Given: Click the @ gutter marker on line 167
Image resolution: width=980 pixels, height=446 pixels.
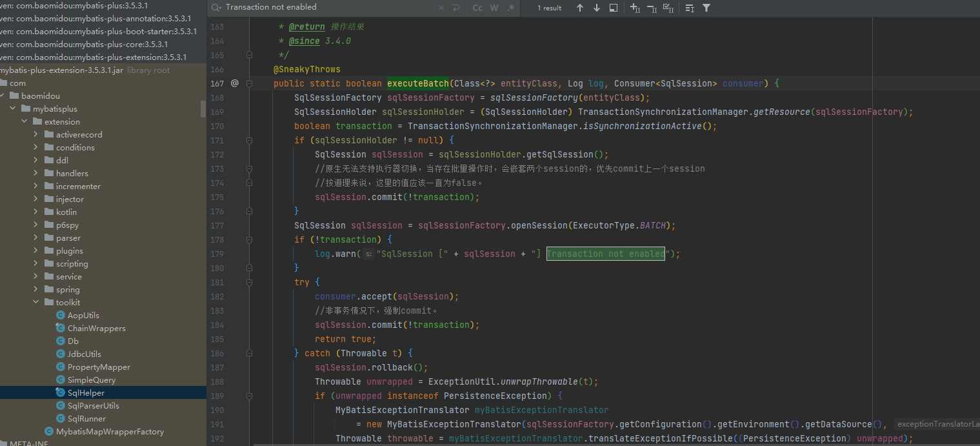Looking at the screenshot, I should coord(235,83).
